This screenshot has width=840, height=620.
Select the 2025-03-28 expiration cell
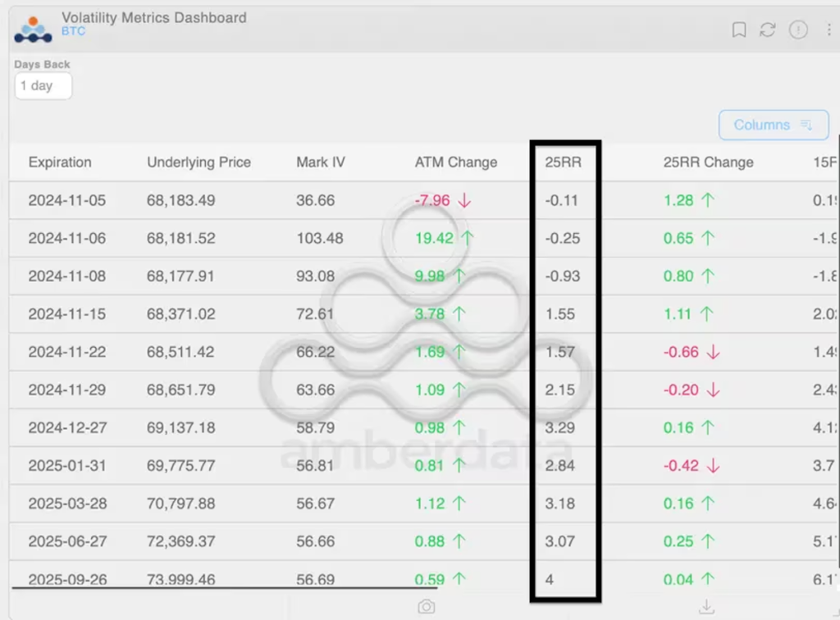(x=67, y=504)
